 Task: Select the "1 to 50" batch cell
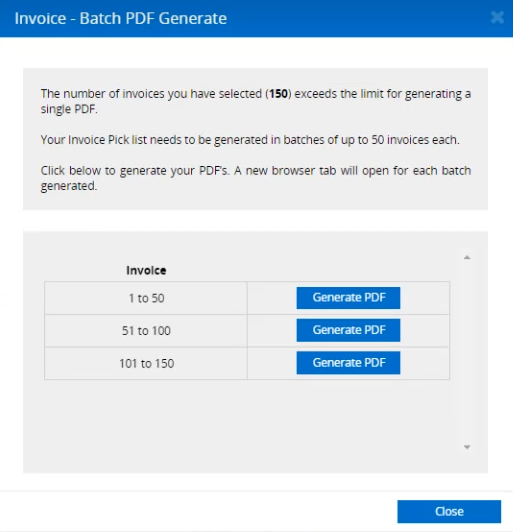[x=146, y=298]
